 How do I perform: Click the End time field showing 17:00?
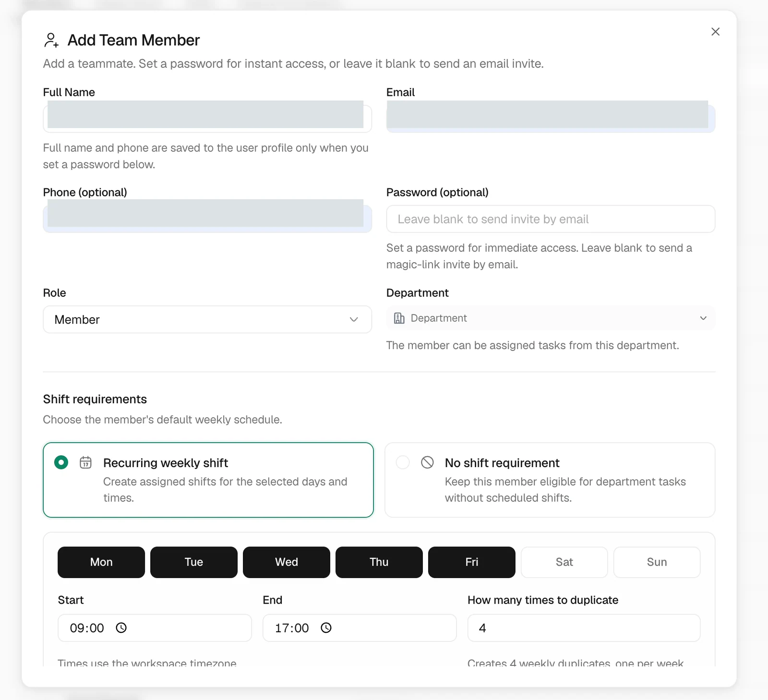point(360,628)
